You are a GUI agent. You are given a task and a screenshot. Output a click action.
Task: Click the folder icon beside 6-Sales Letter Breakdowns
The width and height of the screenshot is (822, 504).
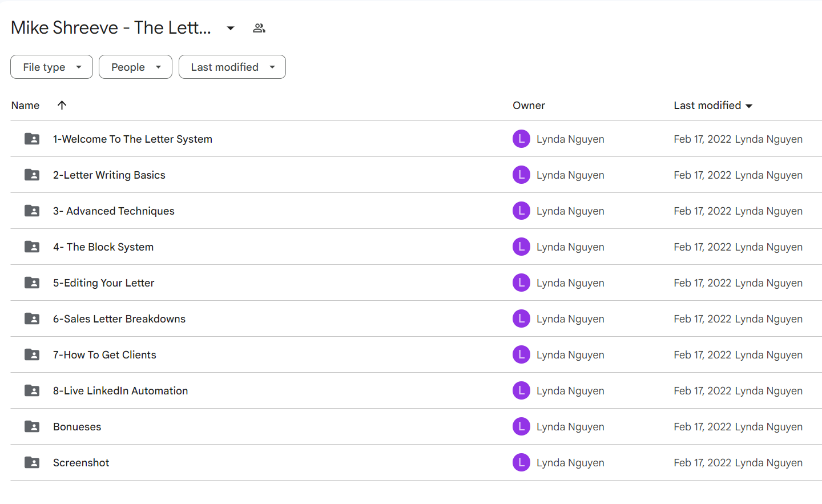point(32,318)
